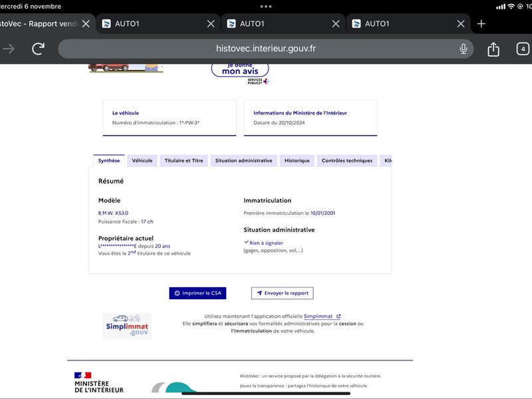Click the Simplimmat.gouv logo image
This screenshot has height=399, width=532.
[127, 326]
